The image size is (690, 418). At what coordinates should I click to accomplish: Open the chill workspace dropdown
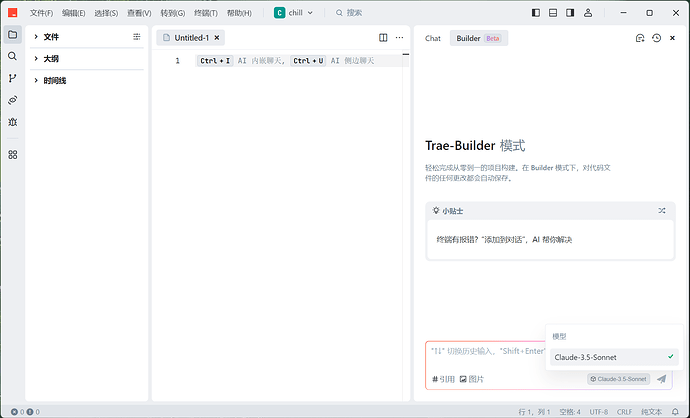pos(294,13)
